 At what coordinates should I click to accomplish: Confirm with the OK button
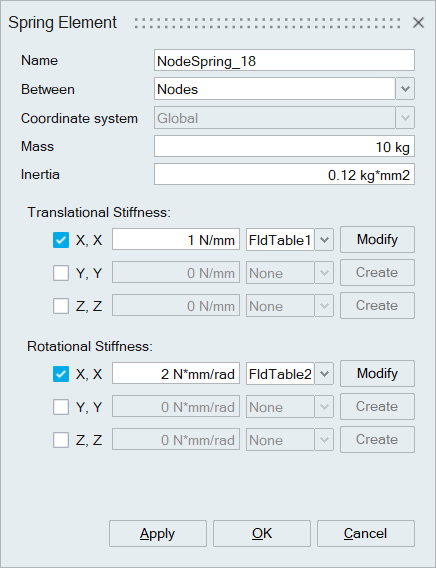(262, 534)
